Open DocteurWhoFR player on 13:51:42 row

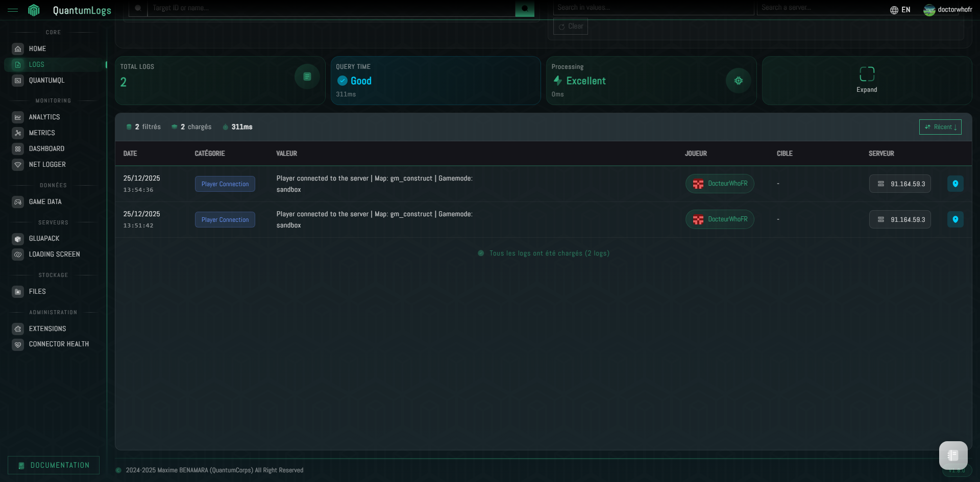coord(720,219)
